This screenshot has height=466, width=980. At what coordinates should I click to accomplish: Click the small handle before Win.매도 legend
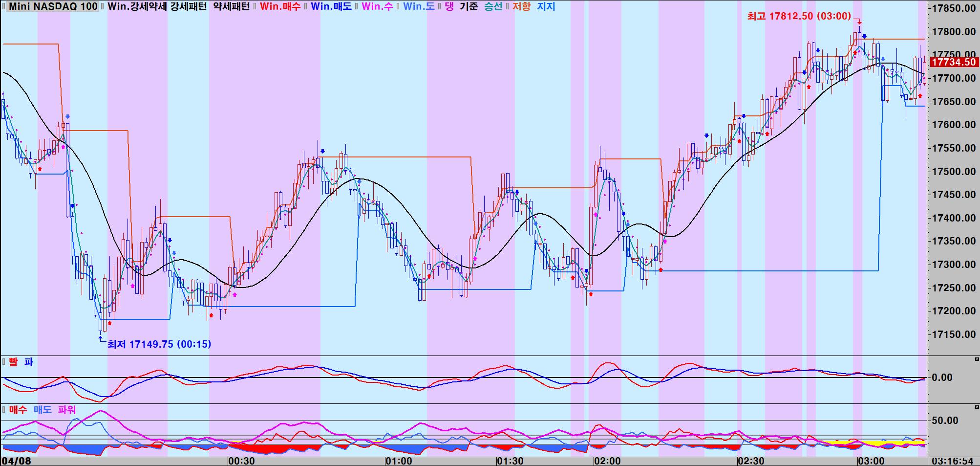coord(306,6)
